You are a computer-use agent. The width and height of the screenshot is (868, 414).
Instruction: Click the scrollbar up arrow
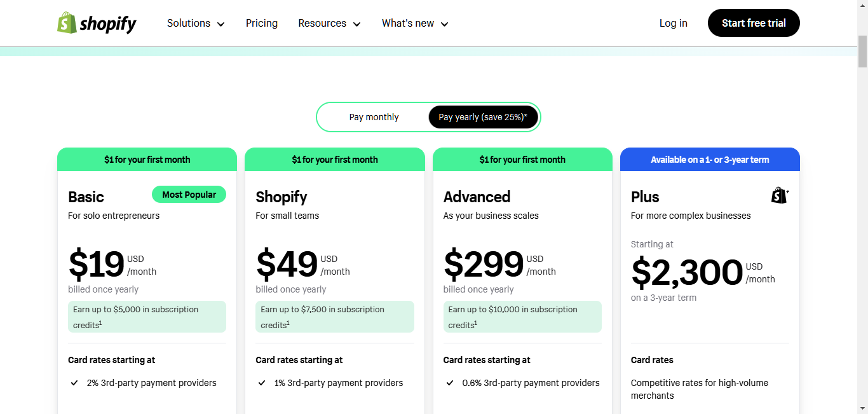click(862, 5)
